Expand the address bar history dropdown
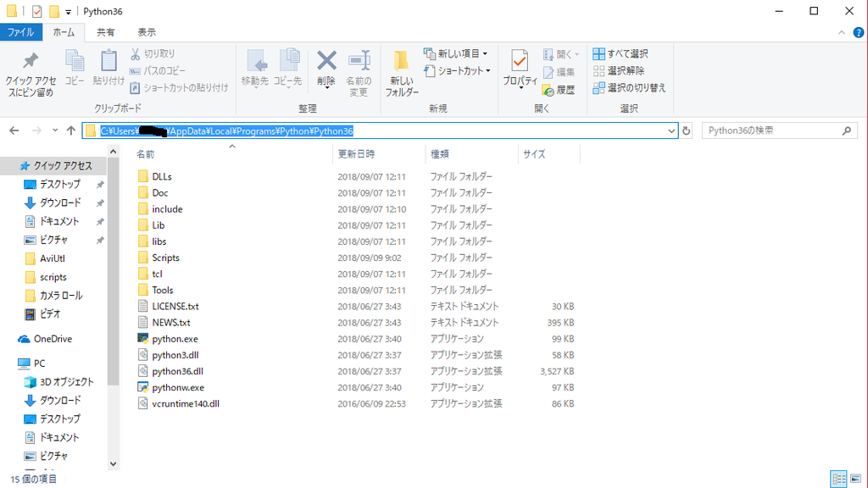Image resolution: width=868 pixels, height=488 pixels. tap(671, 131)
